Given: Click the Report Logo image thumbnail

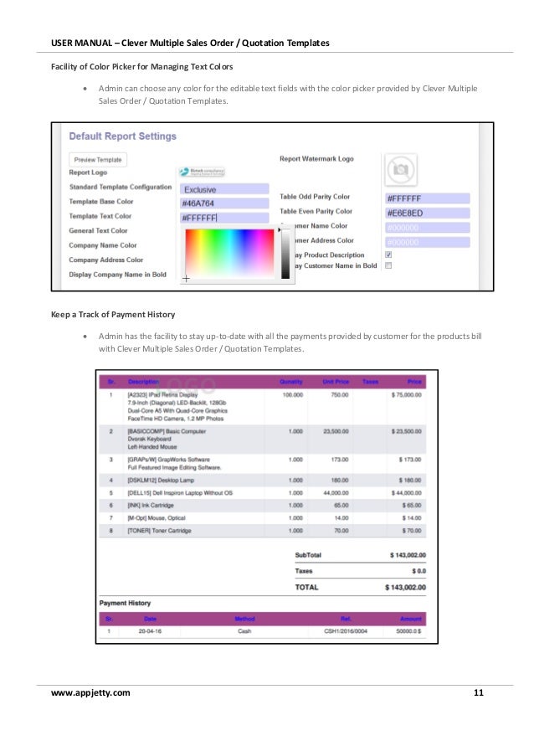Looking at the screenshot, I should [x=202, y=172].
